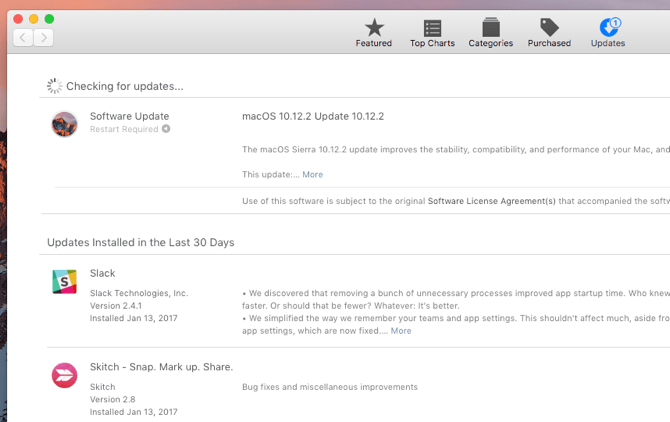The height and width of the screenshot is (422, 670).
Task: Expand Slack release notes with More
Action: pyautogui.click(x=400, y=331)
